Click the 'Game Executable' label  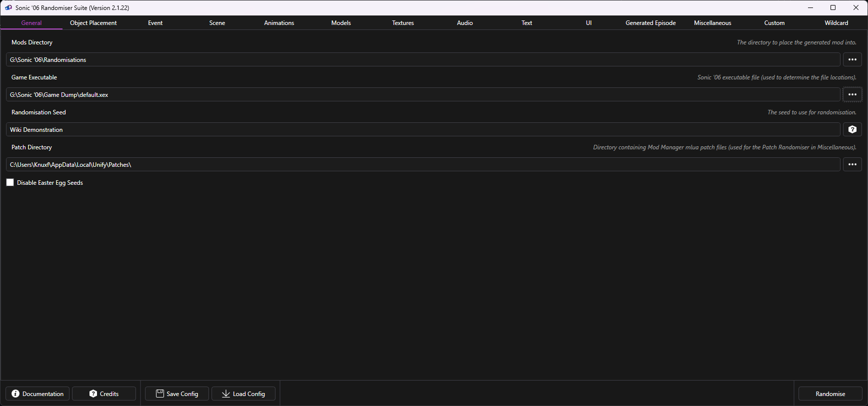[34, 77]
